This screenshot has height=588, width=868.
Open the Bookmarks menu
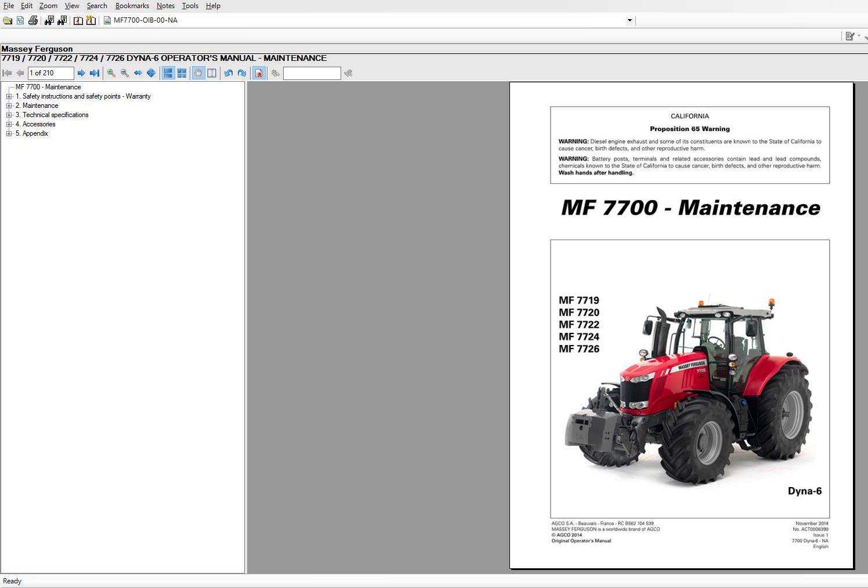(132, 6)
